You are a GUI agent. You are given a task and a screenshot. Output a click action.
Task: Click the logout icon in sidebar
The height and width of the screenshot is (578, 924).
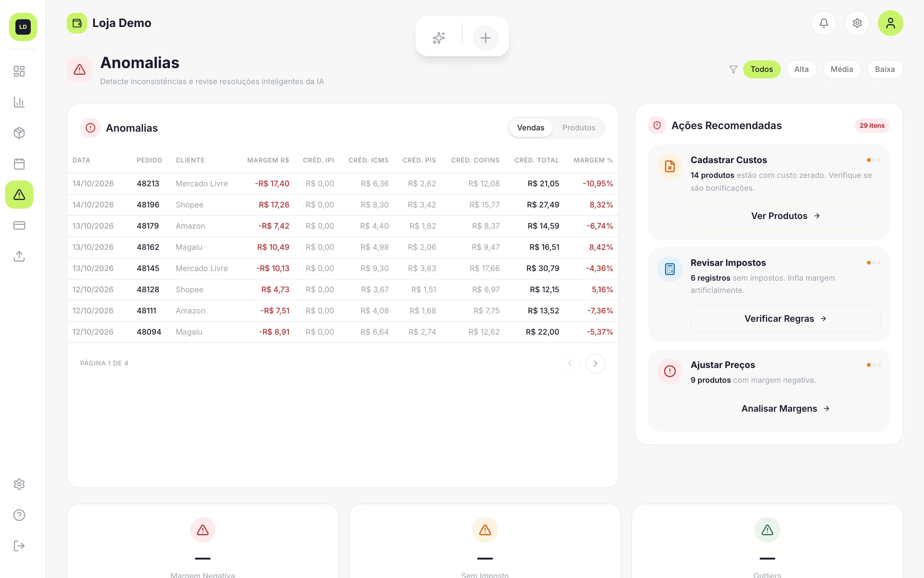pos(19,546)
